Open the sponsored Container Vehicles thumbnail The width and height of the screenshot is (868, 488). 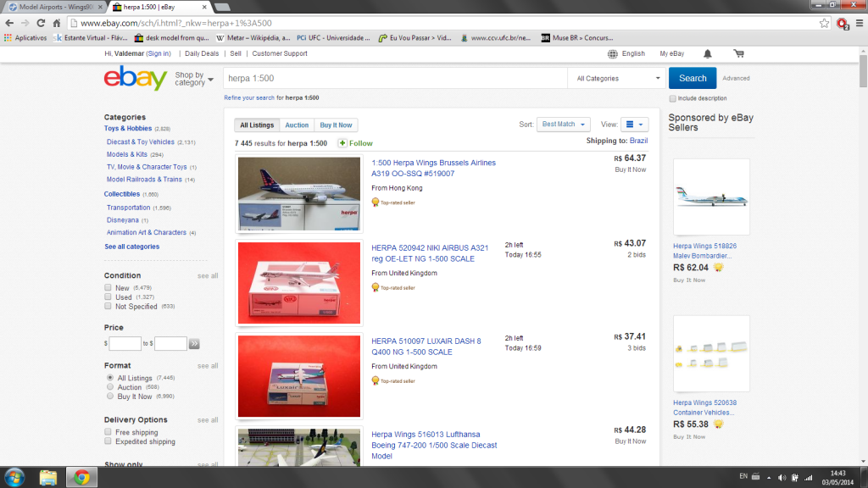click(x=711, y=353)
